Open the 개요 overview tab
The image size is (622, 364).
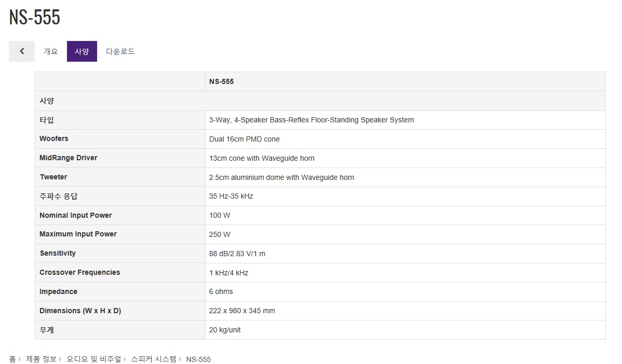(x=51, y=51)
